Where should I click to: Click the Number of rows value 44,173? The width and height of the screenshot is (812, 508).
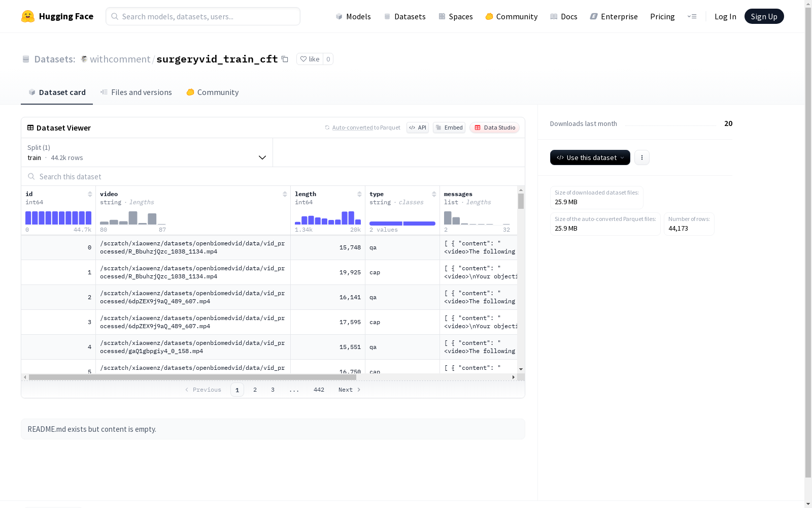pyautogui.click(x=678, y=229)
